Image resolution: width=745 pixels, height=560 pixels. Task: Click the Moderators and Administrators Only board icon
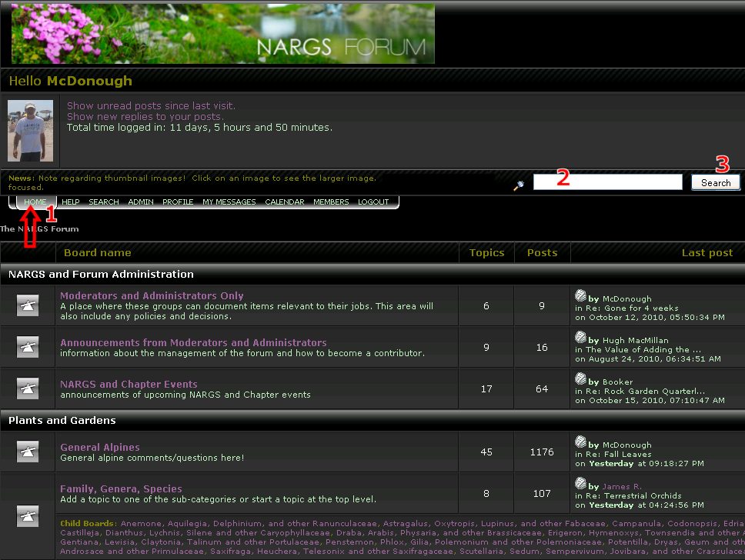tap(28, 306)
